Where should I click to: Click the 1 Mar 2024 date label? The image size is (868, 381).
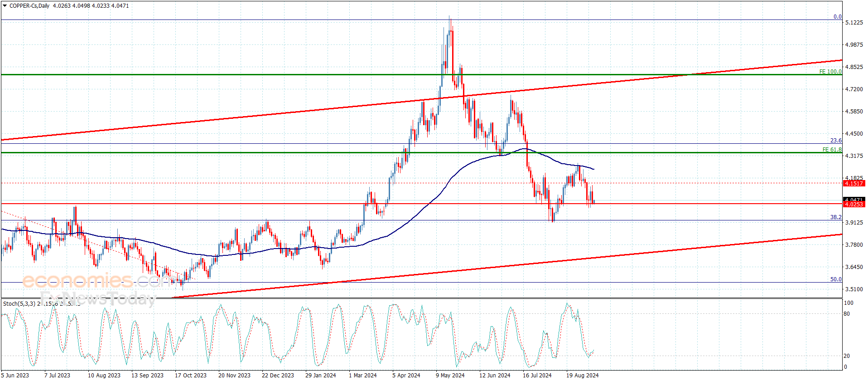click(363, 375)
